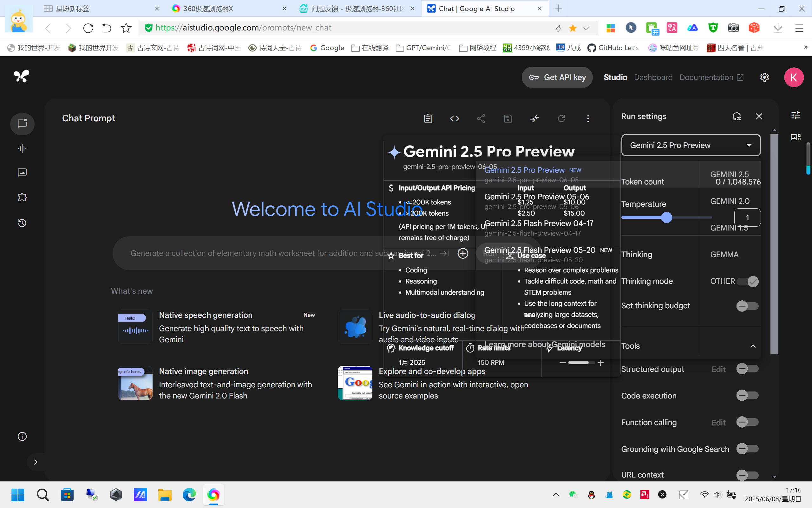Switch to the Studio tab

[615, 77]
